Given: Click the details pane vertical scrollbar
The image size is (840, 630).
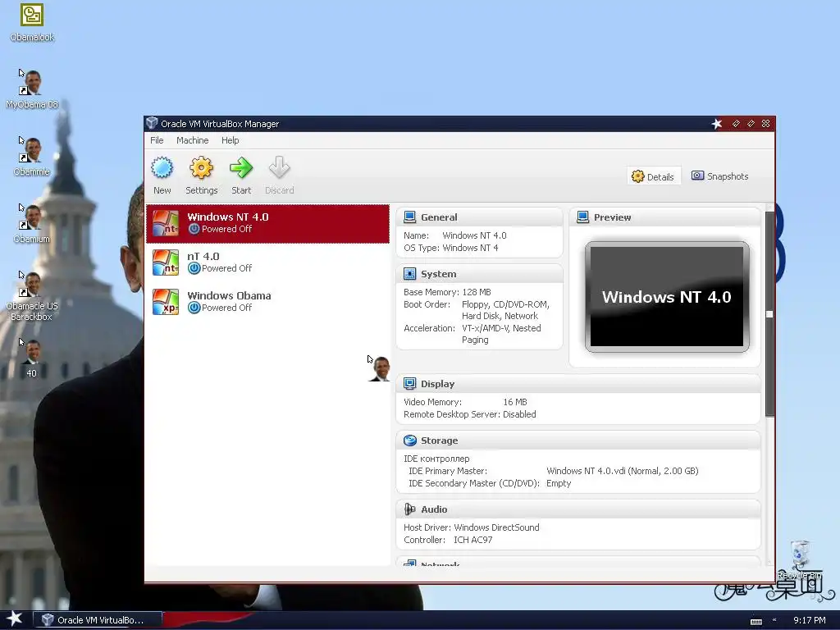Looking at the screenshot, I should pos(769,313).
